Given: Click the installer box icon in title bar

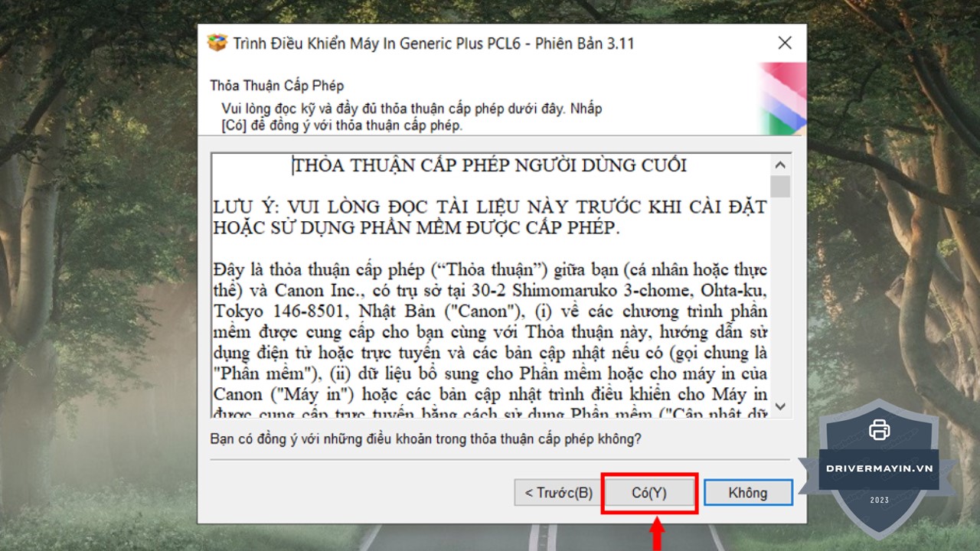Looking at the screenshot, I should click(217, 43).
